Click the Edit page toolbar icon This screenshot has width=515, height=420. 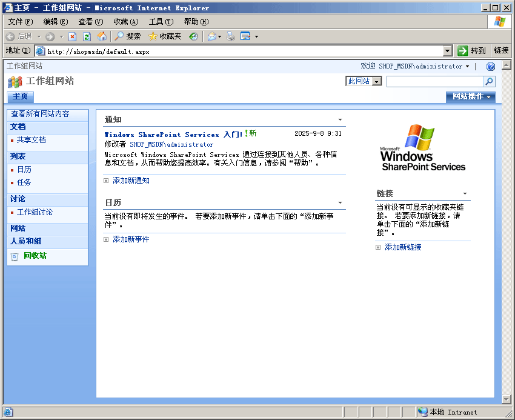(x=245, y=36)
